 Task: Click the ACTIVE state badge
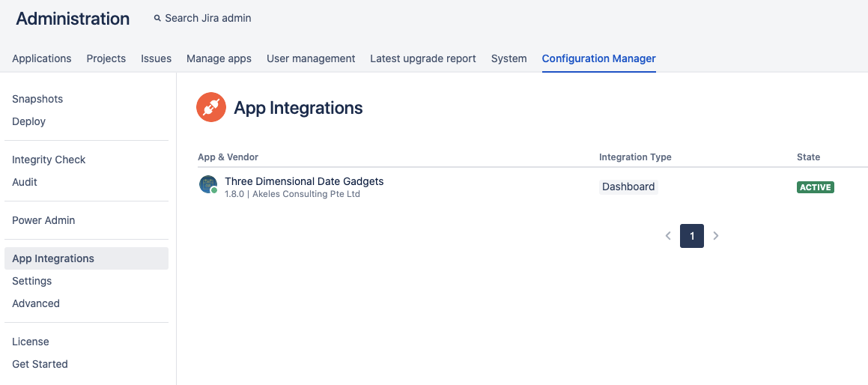tap(815, 187)
